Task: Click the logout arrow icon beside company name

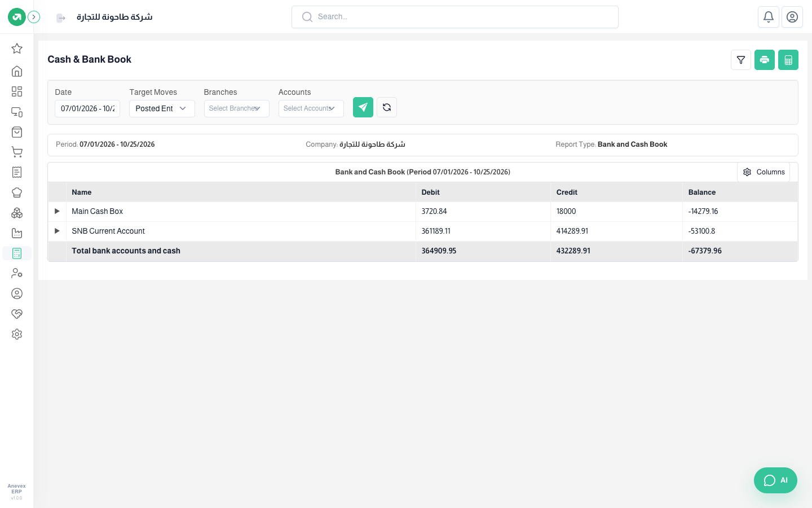Action: pyautogui.click(x=61, y=18)
